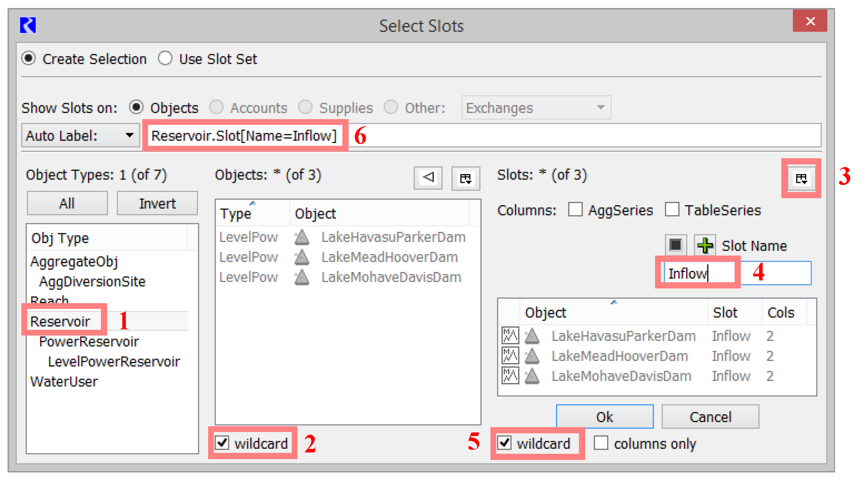Uncheck the wildcard checkbox under Objects

point(222,443)
